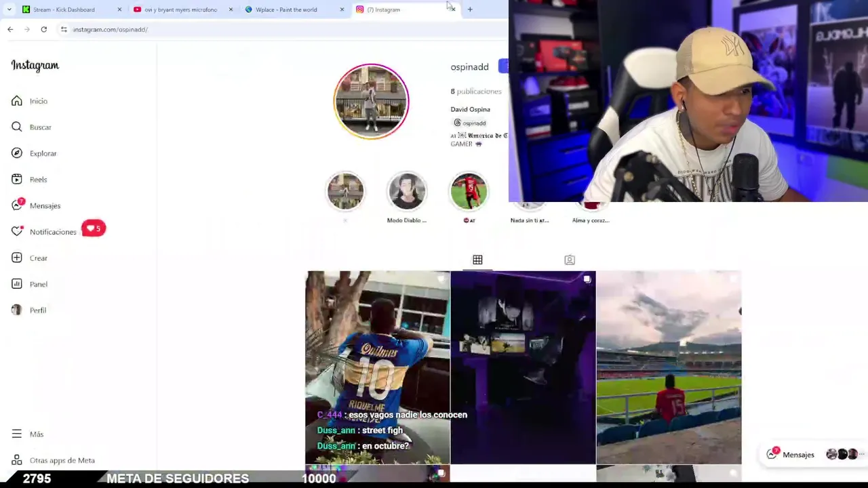Open the Panel chart icon
The image size is (868, 488).
[x=17, y=284]
